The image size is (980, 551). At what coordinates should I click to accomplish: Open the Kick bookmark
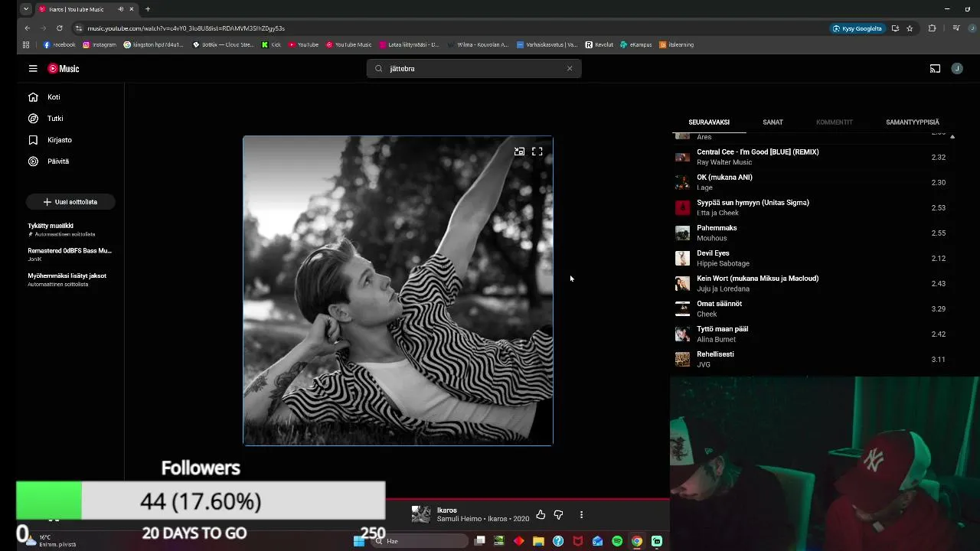tap(272, 44)
